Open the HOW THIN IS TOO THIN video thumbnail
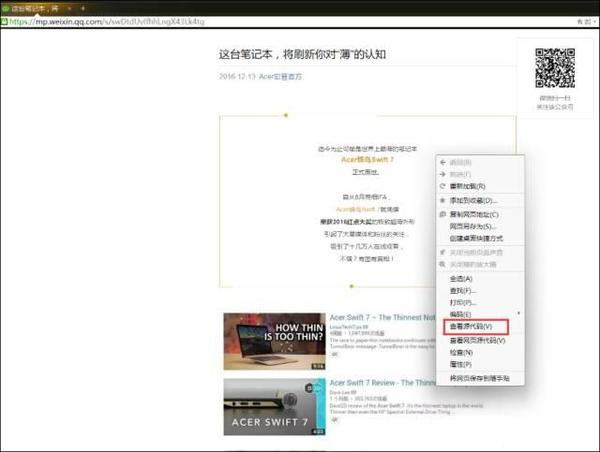The width and height of the screenshot is (600, 452). click(274, 341)
